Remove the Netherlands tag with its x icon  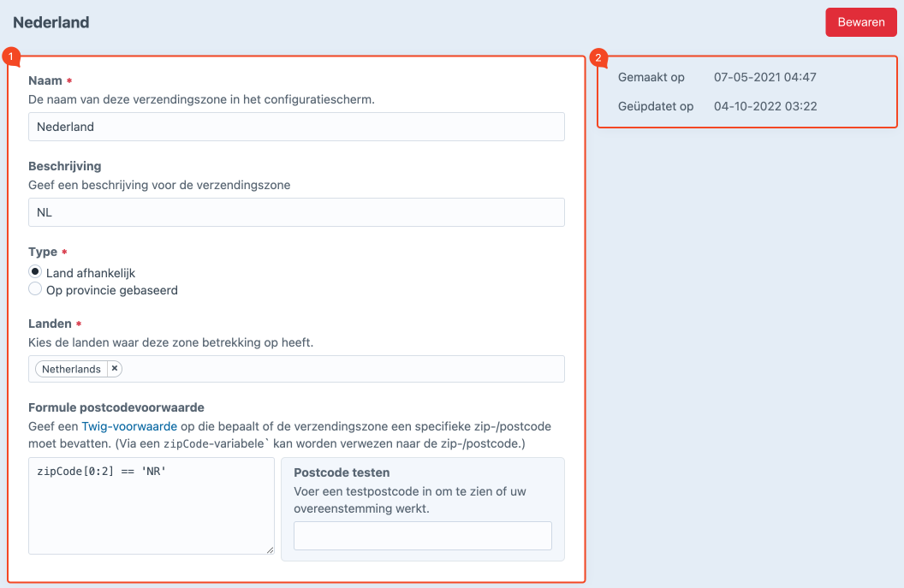115,369
